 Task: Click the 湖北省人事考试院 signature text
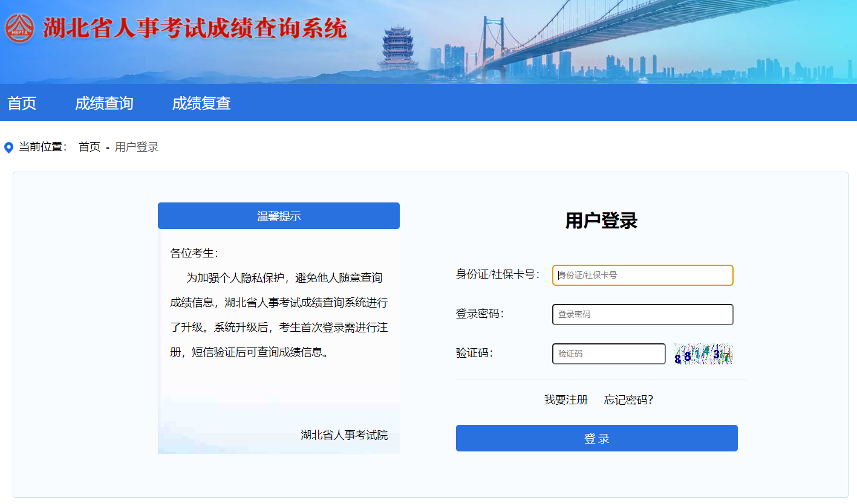[344, 435]
